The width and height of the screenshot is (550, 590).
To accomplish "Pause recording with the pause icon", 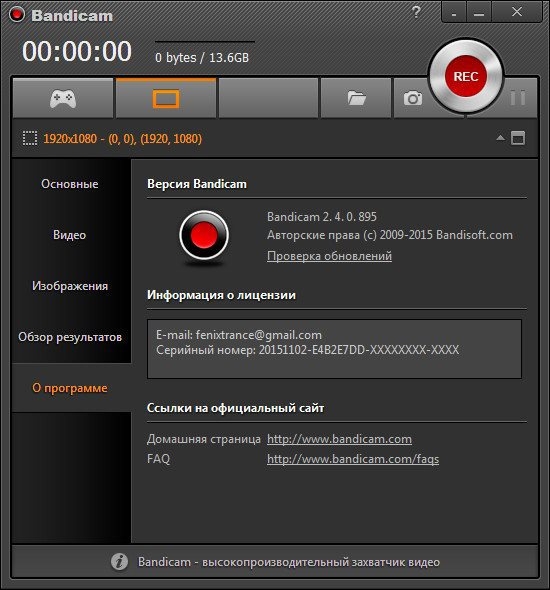I will (518, 98).
